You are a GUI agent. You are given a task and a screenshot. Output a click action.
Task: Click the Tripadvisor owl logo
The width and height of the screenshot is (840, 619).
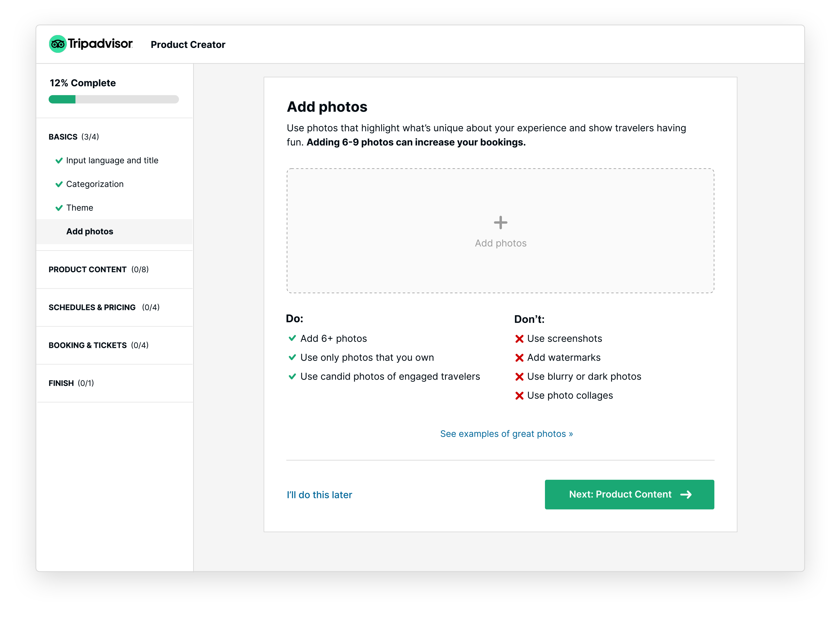tap(58, 44)
